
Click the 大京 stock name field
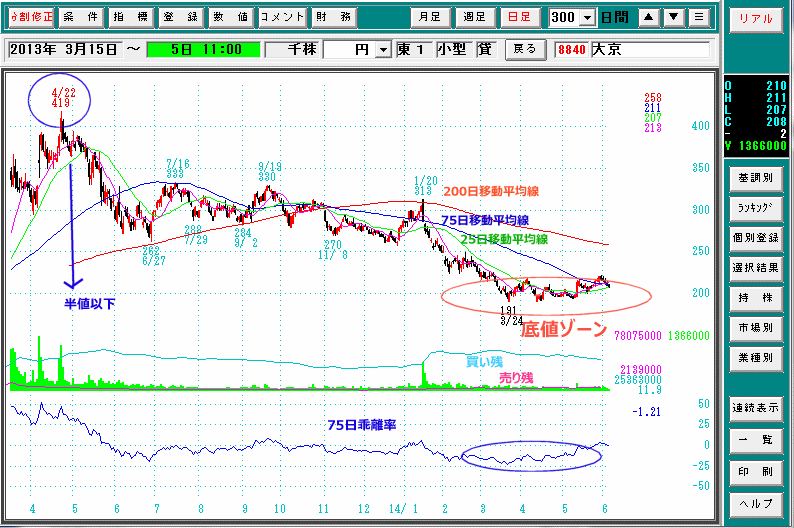[x=650, y=50]
